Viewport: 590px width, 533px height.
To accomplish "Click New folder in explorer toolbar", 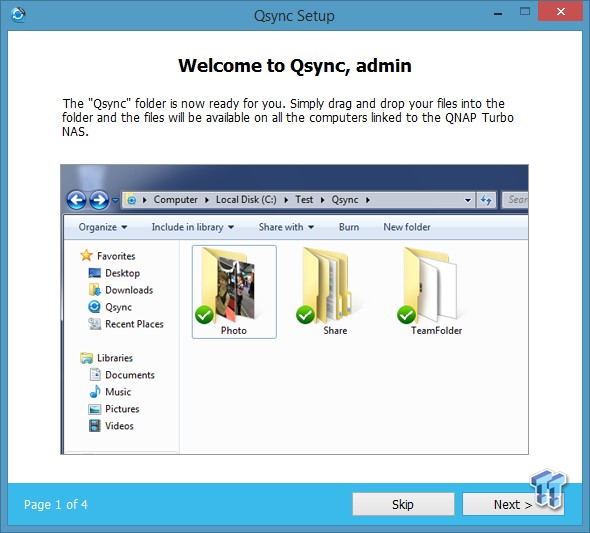I will point(407,227).
